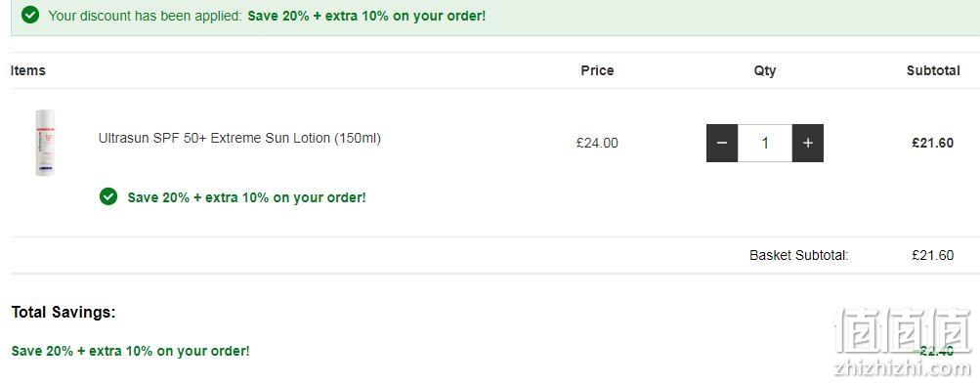Click the quantity input field showing 1
This screenshot has width=980, height=385.
click(765, 143)
